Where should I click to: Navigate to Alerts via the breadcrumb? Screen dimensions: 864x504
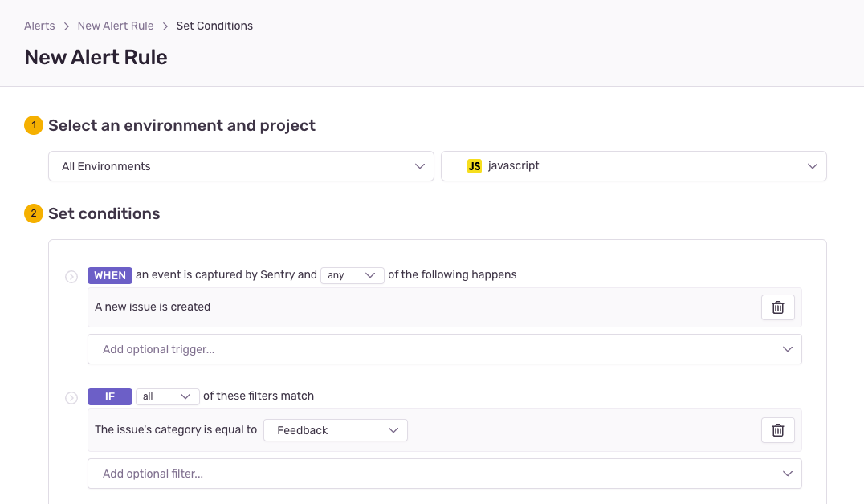(x=39, y=26)
